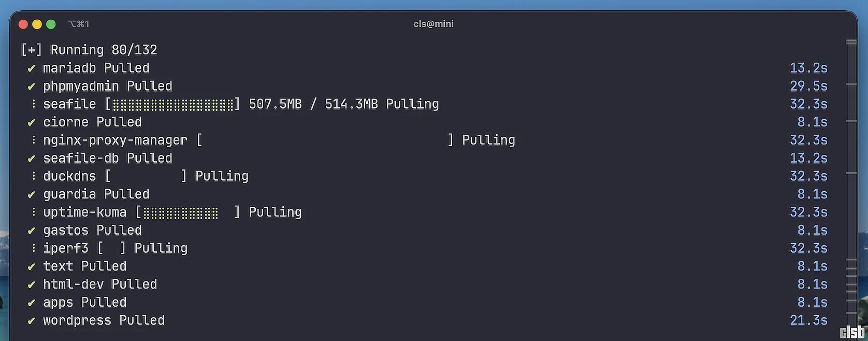Click the Running 80/132 status line
Image resolution: width=868 pixels, height=341 pixels.
point(89,50)
